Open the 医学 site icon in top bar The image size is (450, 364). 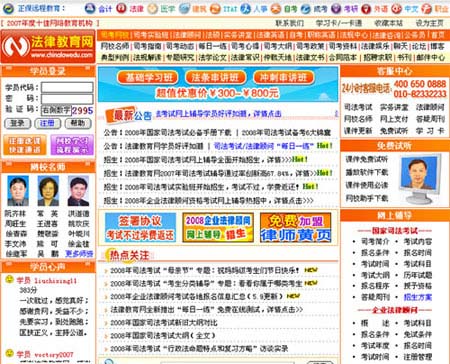point(153,8)
